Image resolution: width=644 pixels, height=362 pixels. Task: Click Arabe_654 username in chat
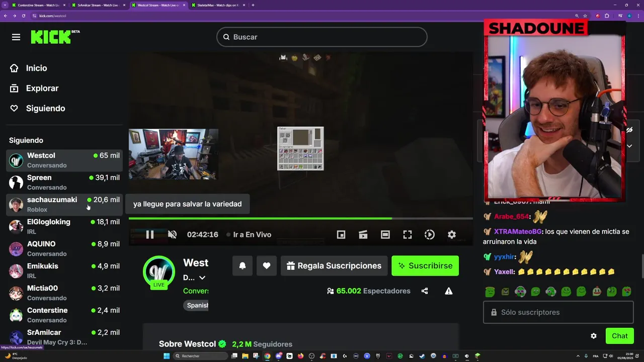coord(512,216)
